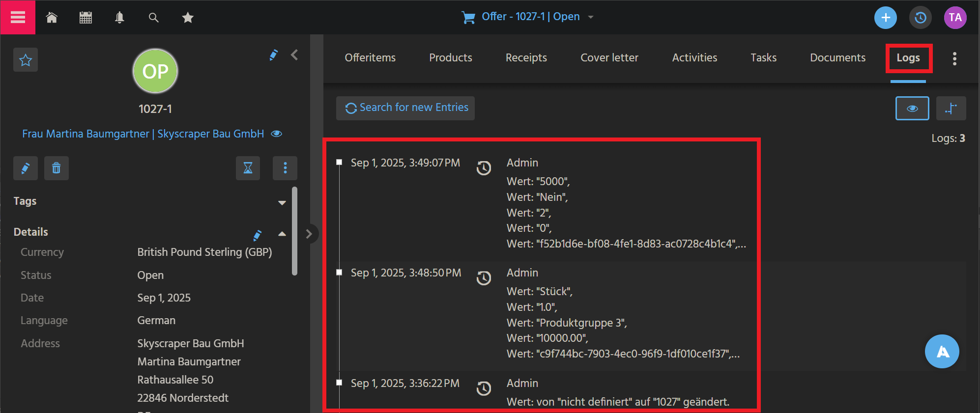Select timeline marker for 3:49:07 PM entry
Viewport: 980px width, 413px height.
click(339, 162)
